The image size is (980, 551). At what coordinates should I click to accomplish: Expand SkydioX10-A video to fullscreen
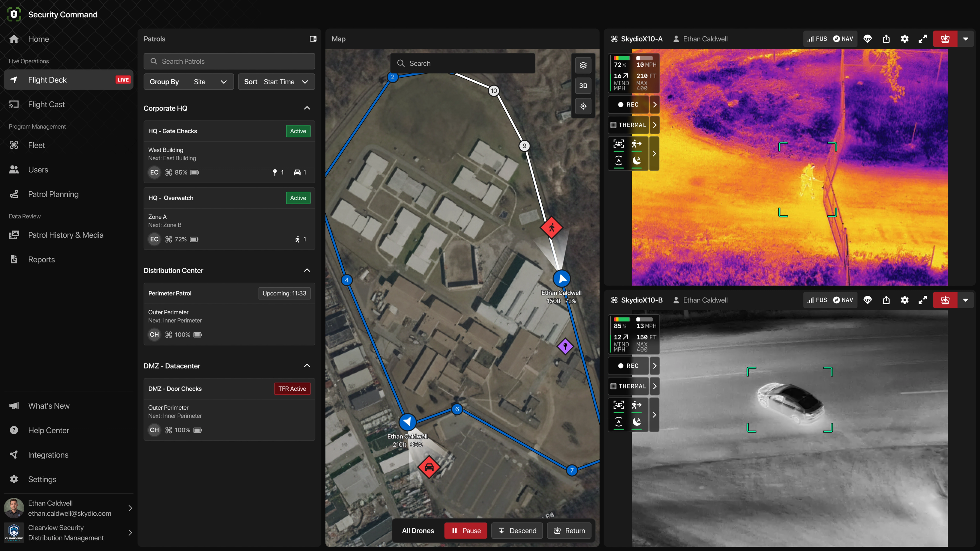tap(923, 39)
